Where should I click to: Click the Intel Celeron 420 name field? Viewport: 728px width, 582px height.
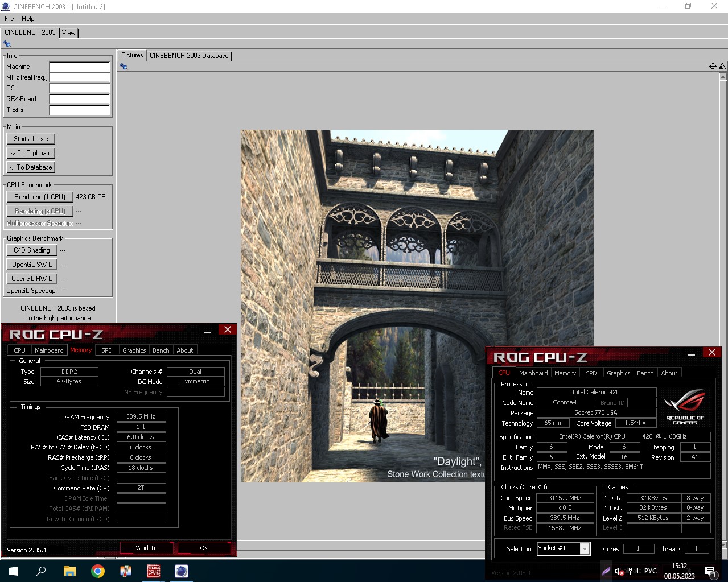pyautogui.click(x=596, y=392)
